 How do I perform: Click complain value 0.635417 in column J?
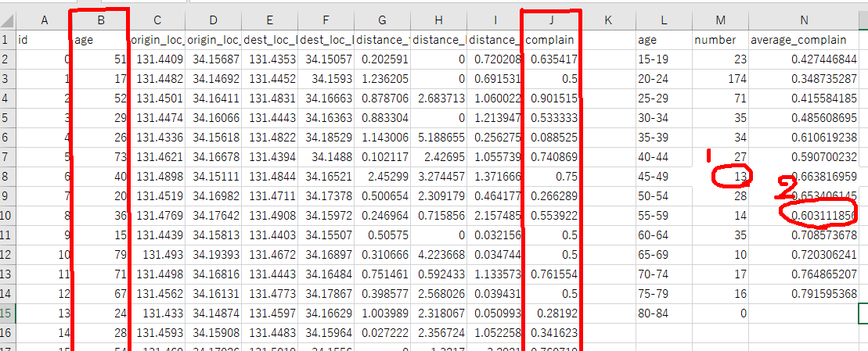551,59
